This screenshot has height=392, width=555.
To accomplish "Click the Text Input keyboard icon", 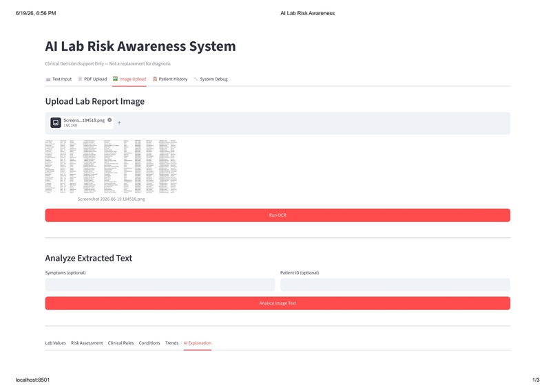I will pyautogui.click(x=48, y=80).
